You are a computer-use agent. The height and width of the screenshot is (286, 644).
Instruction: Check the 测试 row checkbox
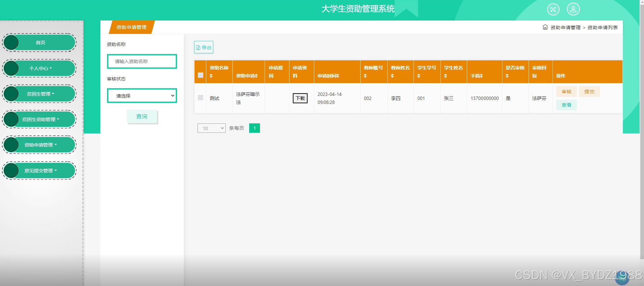pyautogui.click(x=201, y=98)
